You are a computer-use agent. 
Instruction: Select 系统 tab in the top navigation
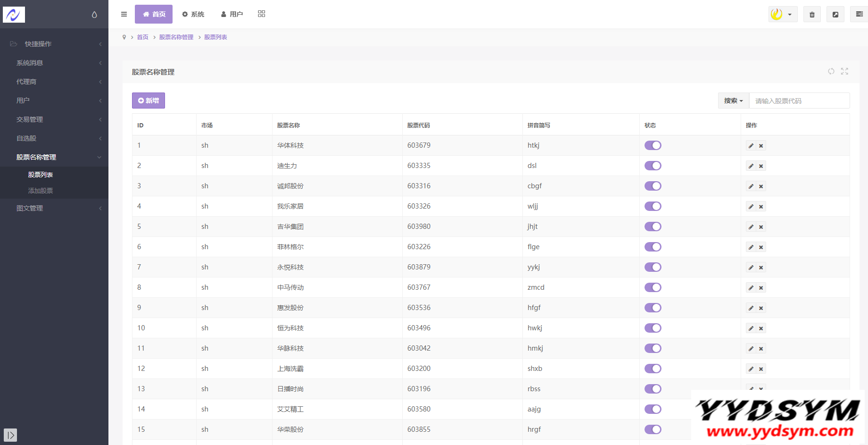click(193, 14)
